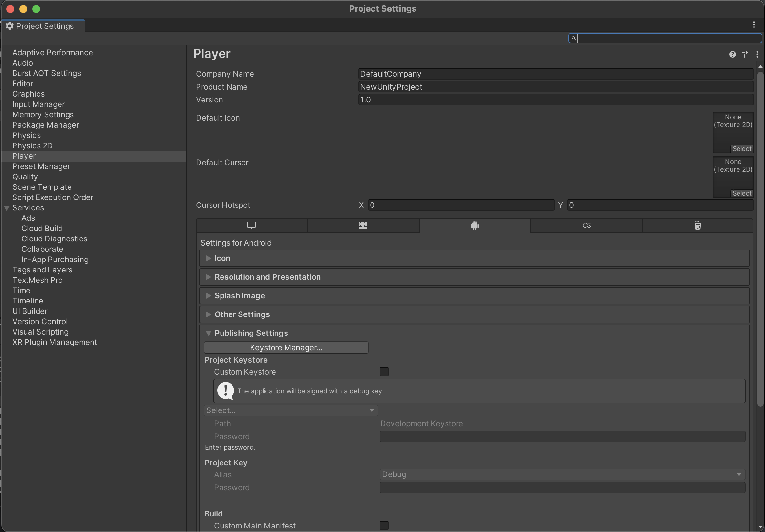Open the panel menu at top-right corner
Viewport: 765px width, 532px height.
[754, 24]
